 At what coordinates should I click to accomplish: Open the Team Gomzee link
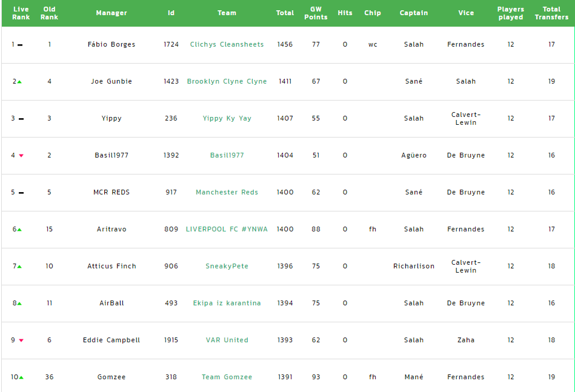coord(227,377)
